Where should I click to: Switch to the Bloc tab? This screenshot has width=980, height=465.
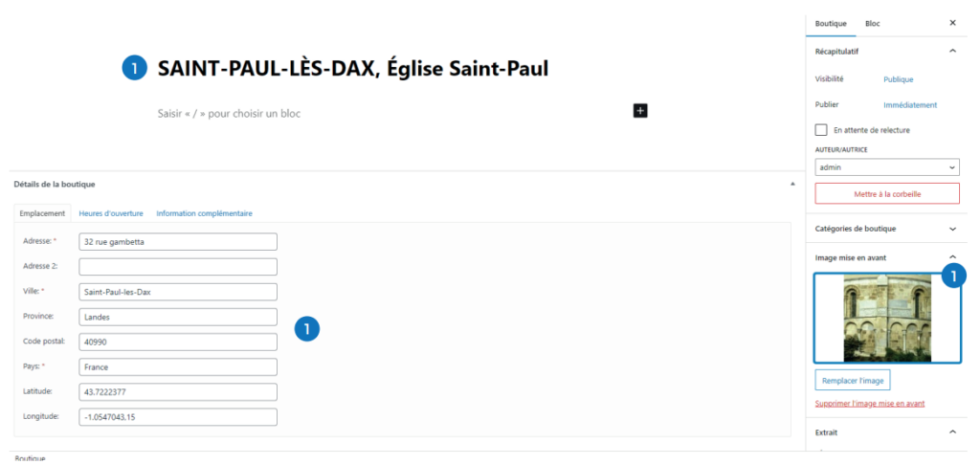(873, 23)
